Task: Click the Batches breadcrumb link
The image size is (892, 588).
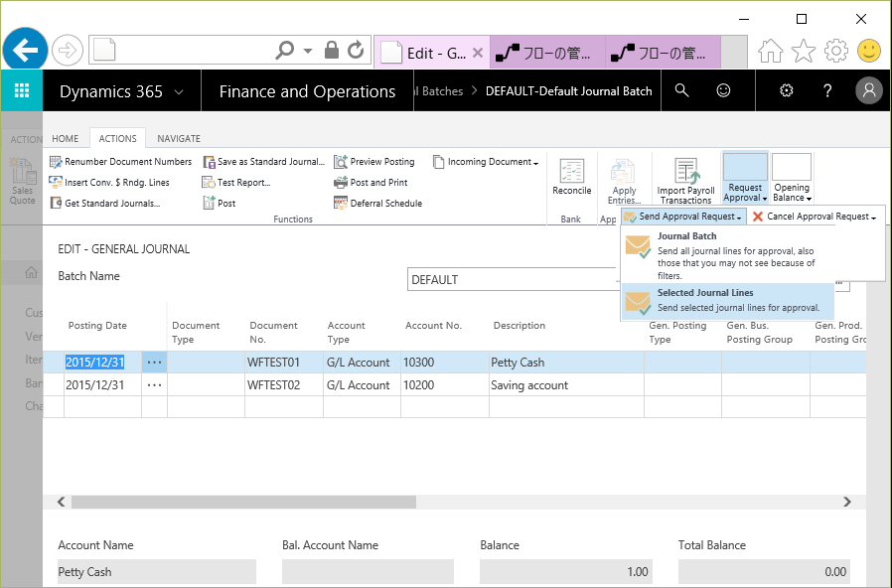Action: (440, 91)
